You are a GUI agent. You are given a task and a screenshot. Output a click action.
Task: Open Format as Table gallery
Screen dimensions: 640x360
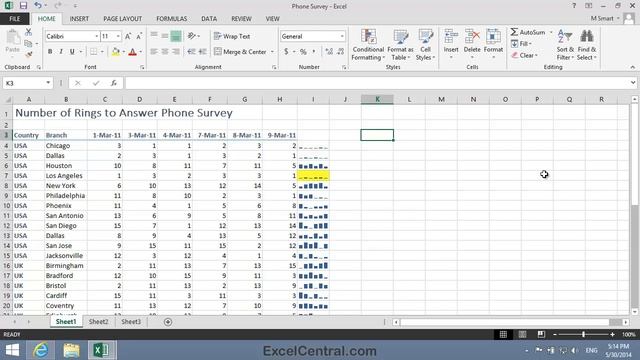[x=400, y=45]
